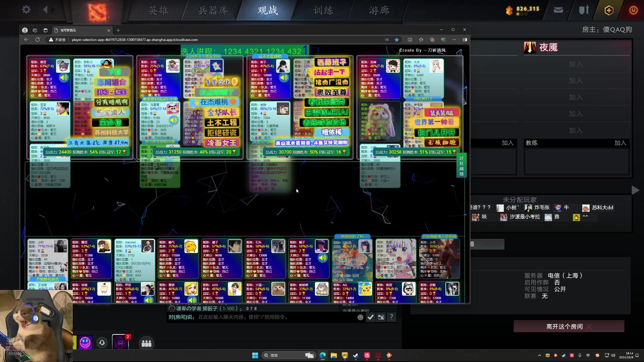Image resolution: width=644 pixels, height=362 pixels.
Task: Open the Edge three-dot more menu
Action: [454, 40]
